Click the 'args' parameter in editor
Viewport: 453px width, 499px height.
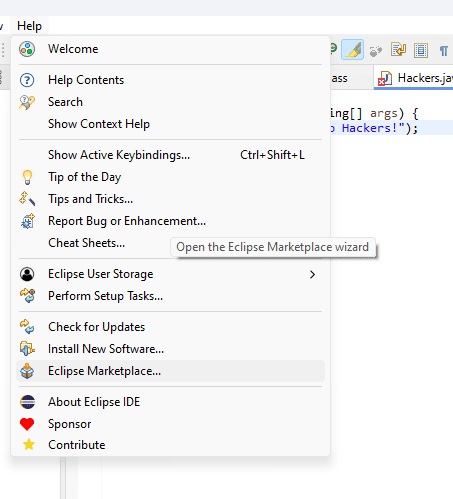[x=384, y=114]
